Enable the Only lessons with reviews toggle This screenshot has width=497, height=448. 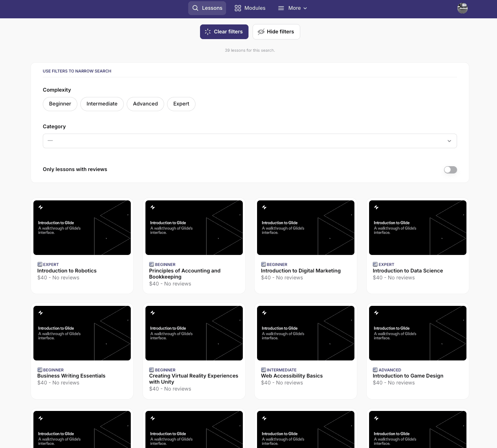451,169
